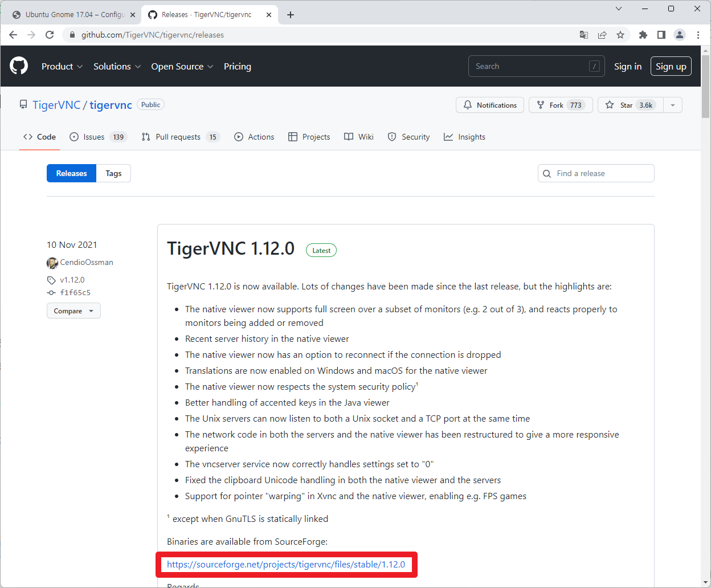Viewport: 711px width, 588px height.
Task: Open the Pull requests tab
Action: click(x=180, y=137)
